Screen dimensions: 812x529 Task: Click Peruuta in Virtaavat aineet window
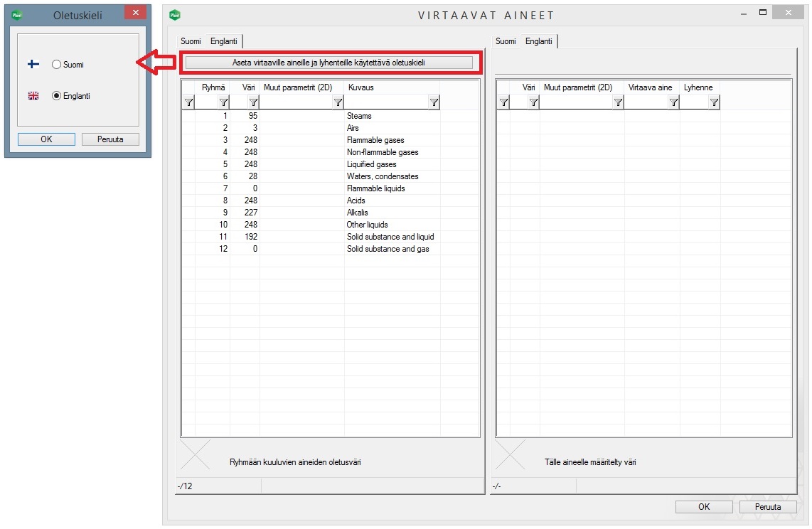pyautogui.click(x=767, y=507)
